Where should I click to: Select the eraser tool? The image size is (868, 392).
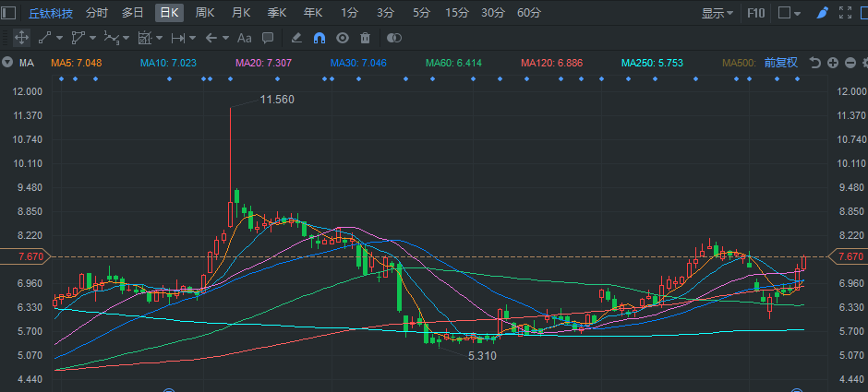(296, 38)
